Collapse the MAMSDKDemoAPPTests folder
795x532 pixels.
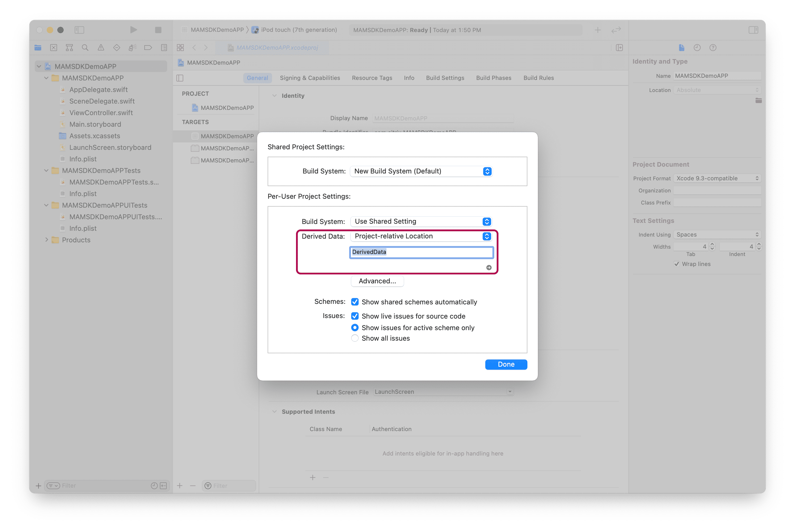pyautogui.click(x=46, y=170)
